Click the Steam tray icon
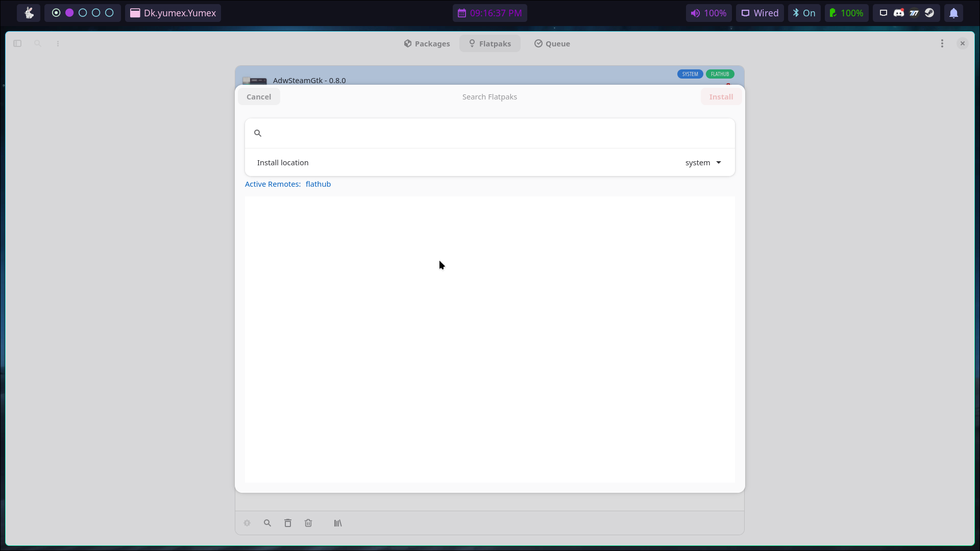Image resolution: width=980 pixels, height=551 pixels. click(929, 13)
